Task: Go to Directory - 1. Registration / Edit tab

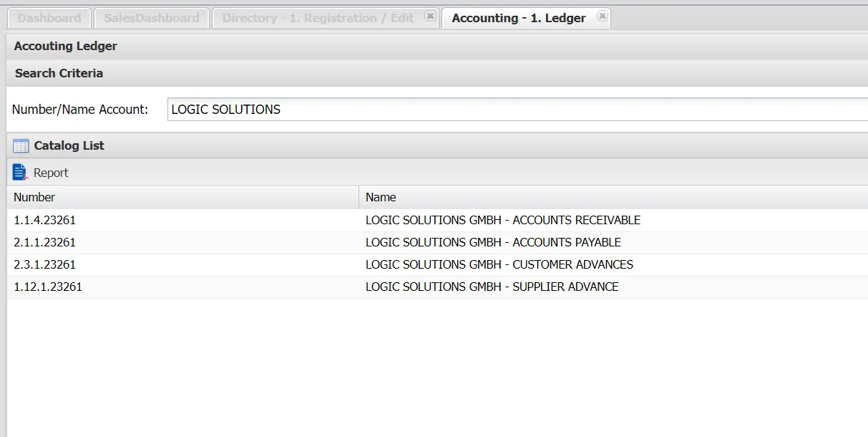Action: [318, 18]
